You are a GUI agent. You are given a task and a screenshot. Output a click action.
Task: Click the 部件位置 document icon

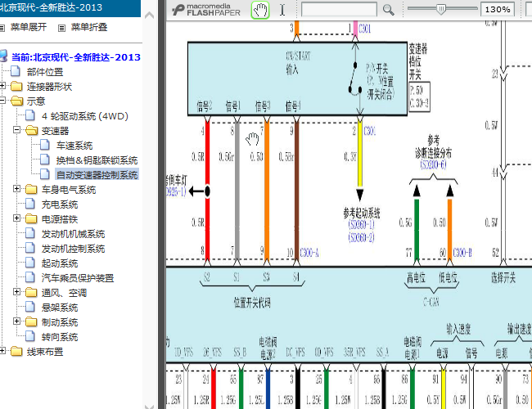click(x=16, y=71)
